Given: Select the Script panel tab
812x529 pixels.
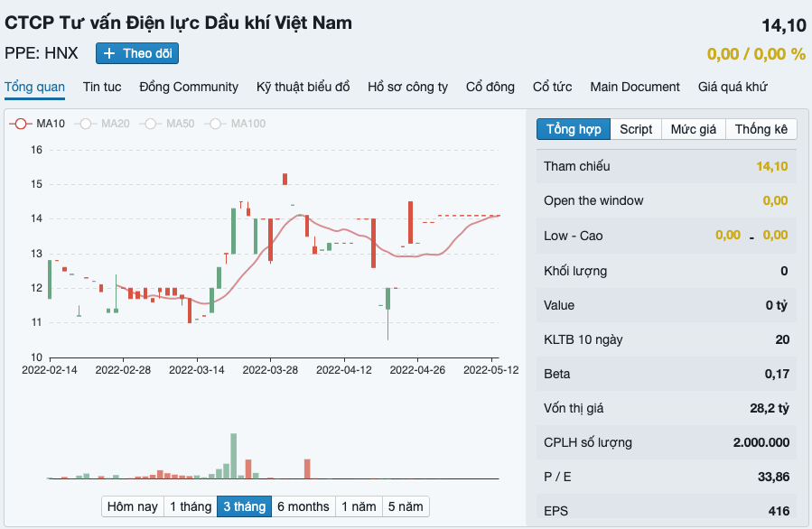Looking at the screenshot, I should point(636,129).
